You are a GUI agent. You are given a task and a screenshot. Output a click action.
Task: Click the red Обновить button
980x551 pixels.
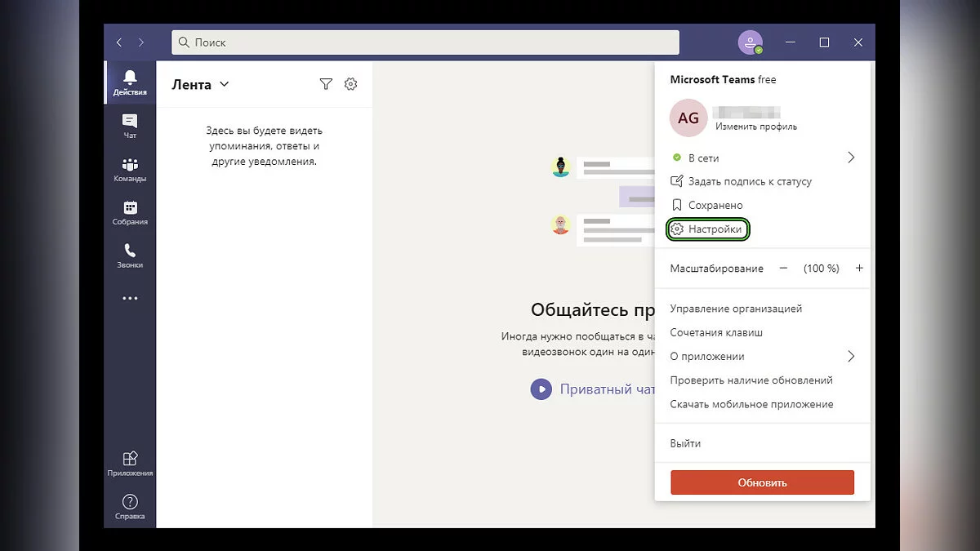(762, 482)
